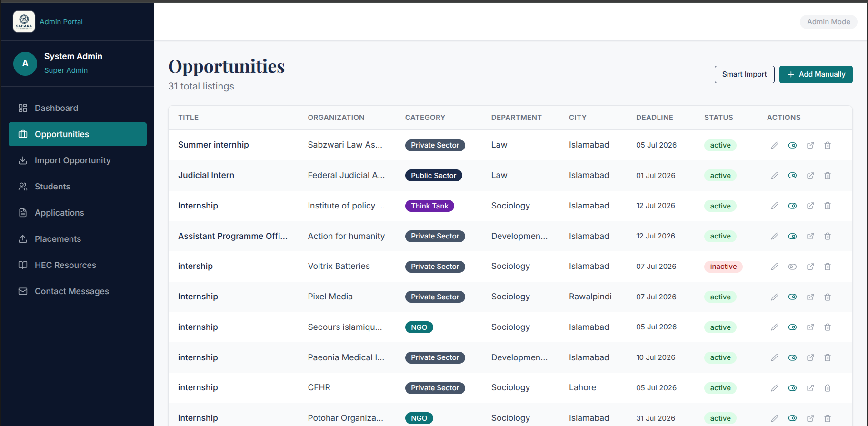Go to Import Opportunity
868x426 pixels.
click(78, 160)
